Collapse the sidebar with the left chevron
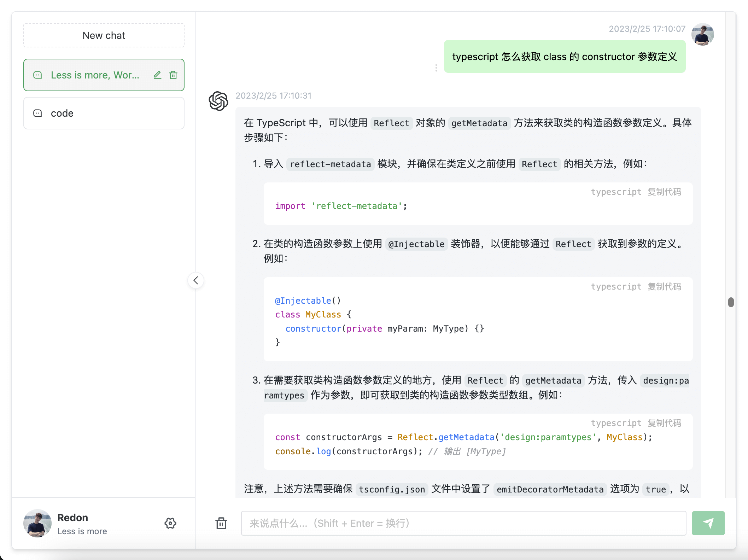This screenshot has width=748, height=560. pyautogui.click(x=196, y=280)
